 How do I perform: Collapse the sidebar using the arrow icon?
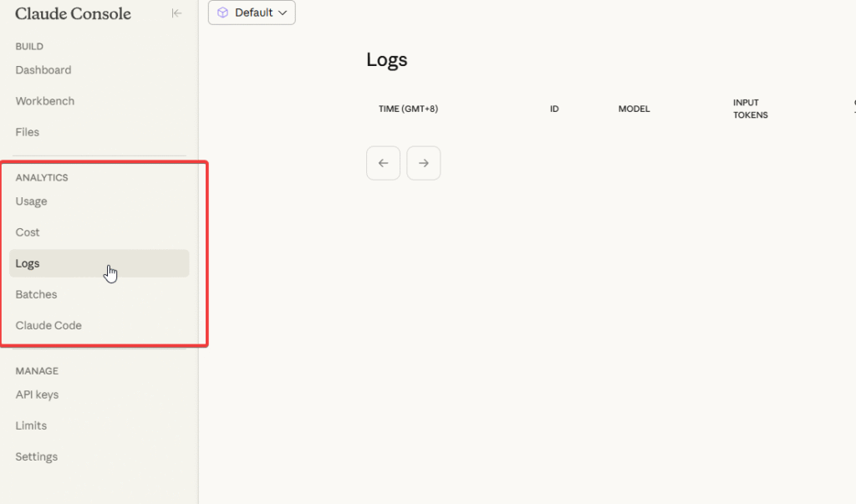point(176,13)
